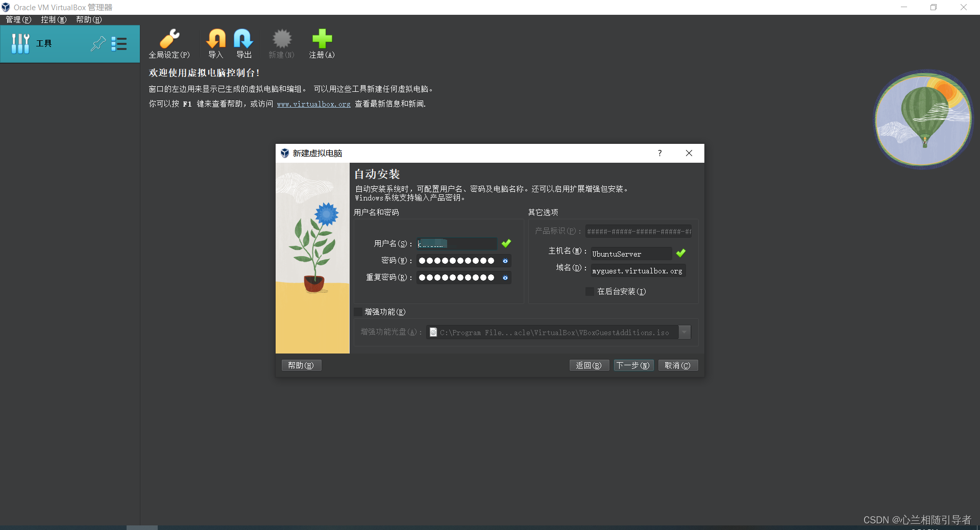Enable the 增强功能 checkbox
The width and height of the screenshot is (980, 530).
pyautogui.click(x=358, y=312)
